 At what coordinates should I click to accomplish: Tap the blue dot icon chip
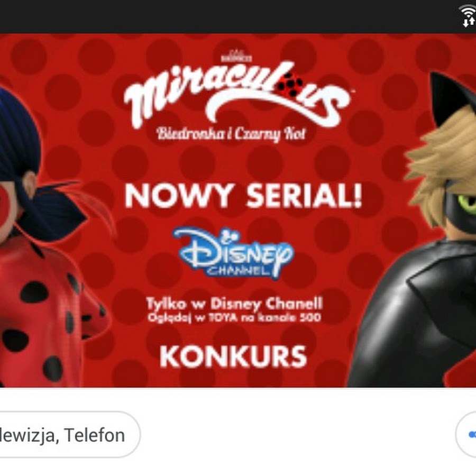(468, 435)
